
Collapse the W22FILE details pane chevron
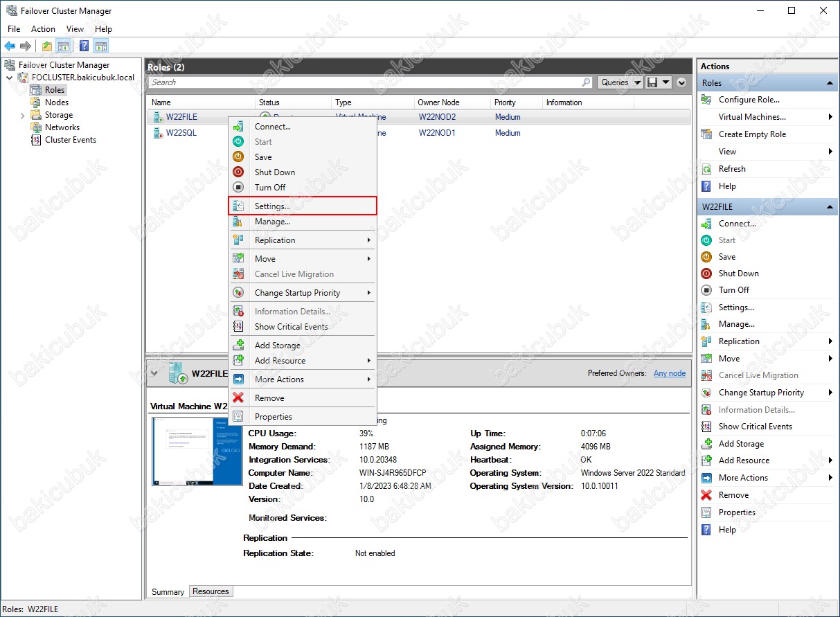[154, 373]
